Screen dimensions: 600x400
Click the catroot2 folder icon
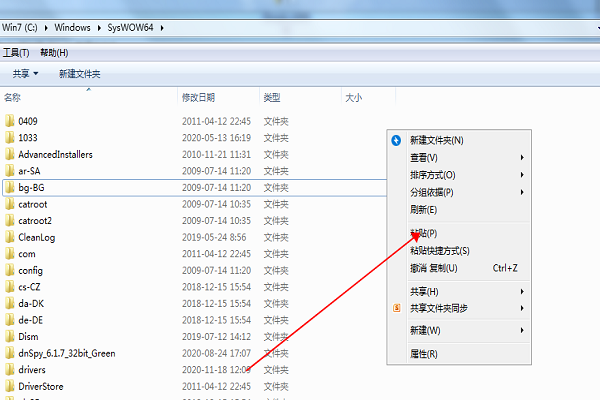(9, 220)
